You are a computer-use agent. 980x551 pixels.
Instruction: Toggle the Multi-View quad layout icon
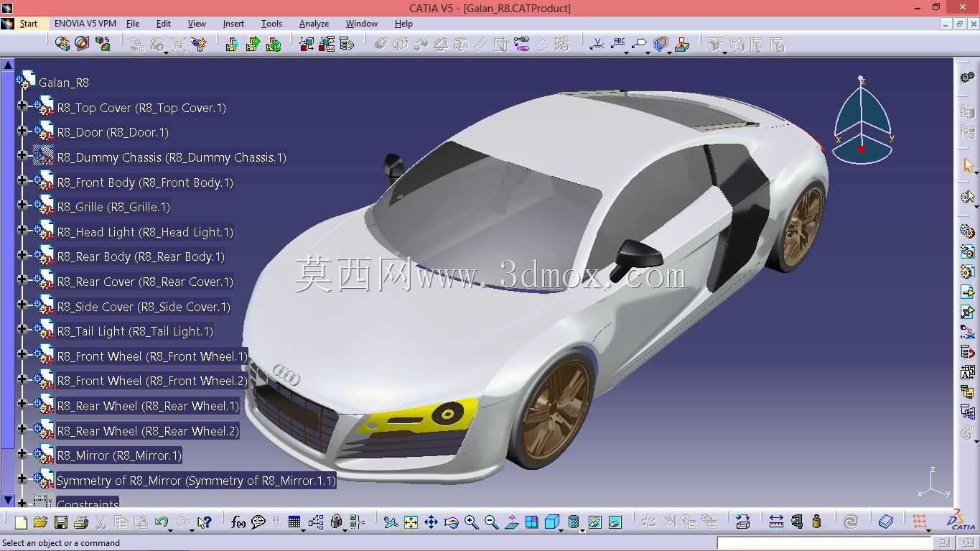[x=531, y=522]
